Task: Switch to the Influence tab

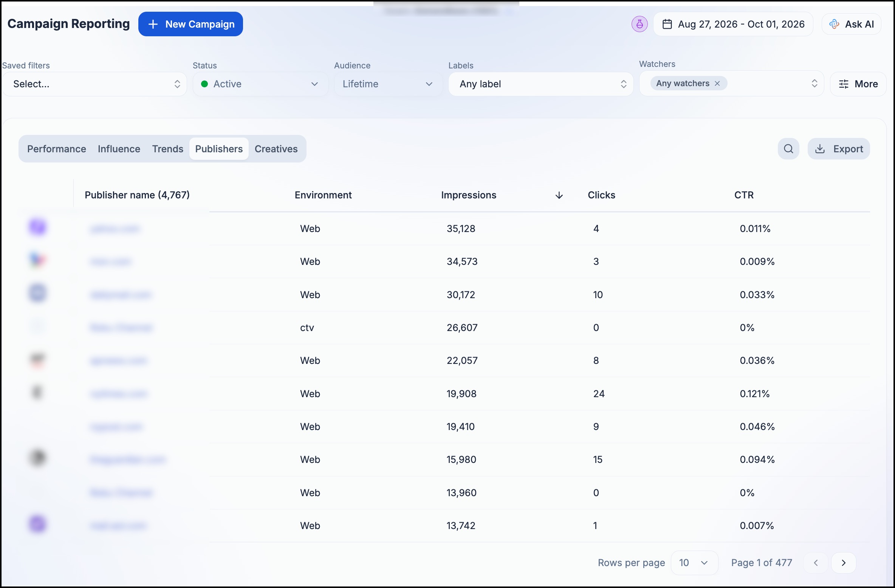Action: (x=119, y=149)
